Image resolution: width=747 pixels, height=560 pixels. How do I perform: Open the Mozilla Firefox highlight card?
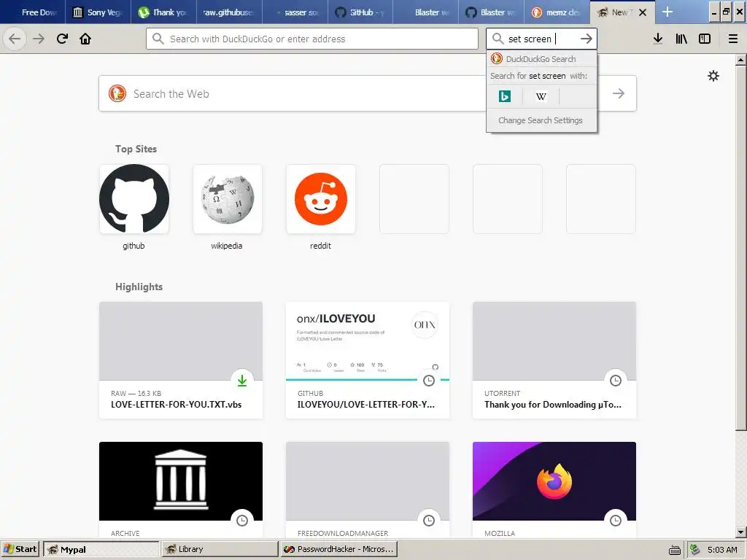554,489
